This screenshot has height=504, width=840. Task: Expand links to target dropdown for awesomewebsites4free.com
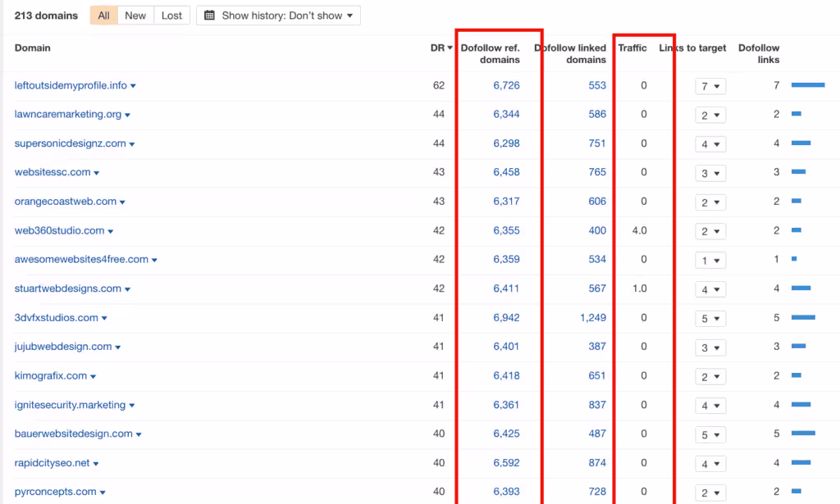[710, 261]
